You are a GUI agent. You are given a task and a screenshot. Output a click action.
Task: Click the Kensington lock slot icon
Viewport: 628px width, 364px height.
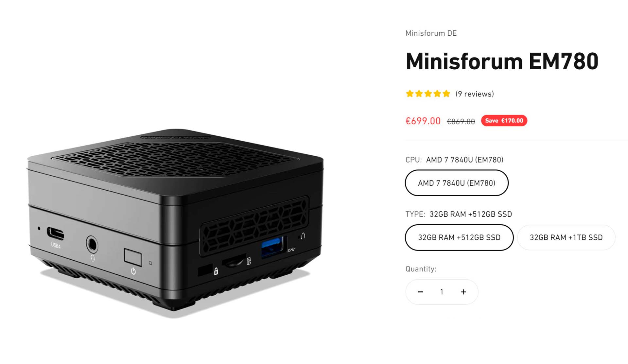click(216, 271)
